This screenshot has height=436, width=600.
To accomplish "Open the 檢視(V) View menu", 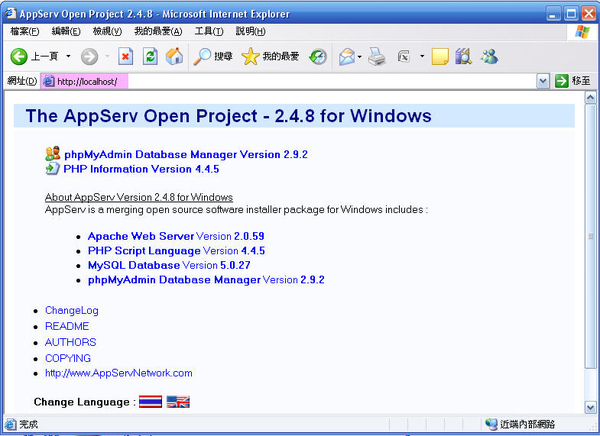I will pos(107,31).
